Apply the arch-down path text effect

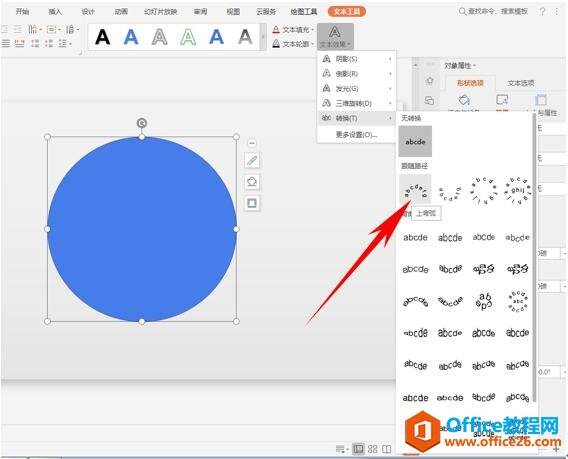pyautogui.click(x=450, y=194)
